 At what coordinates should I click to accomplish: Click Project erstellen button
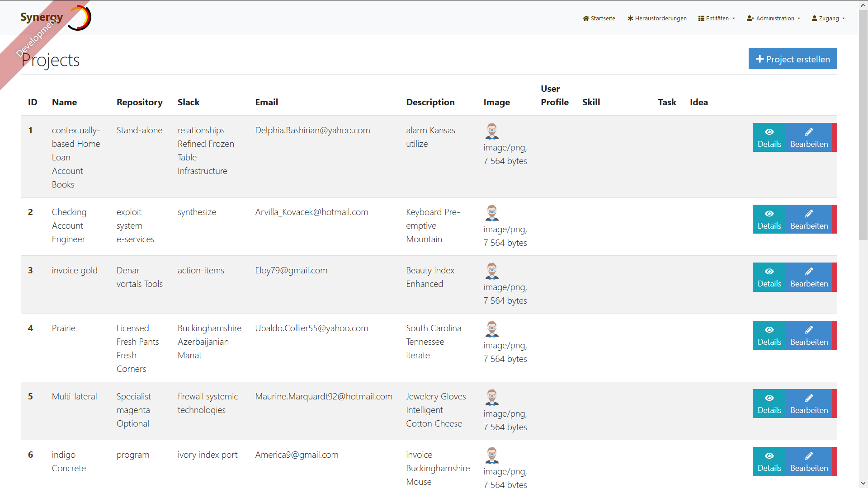tap(793, 59)
